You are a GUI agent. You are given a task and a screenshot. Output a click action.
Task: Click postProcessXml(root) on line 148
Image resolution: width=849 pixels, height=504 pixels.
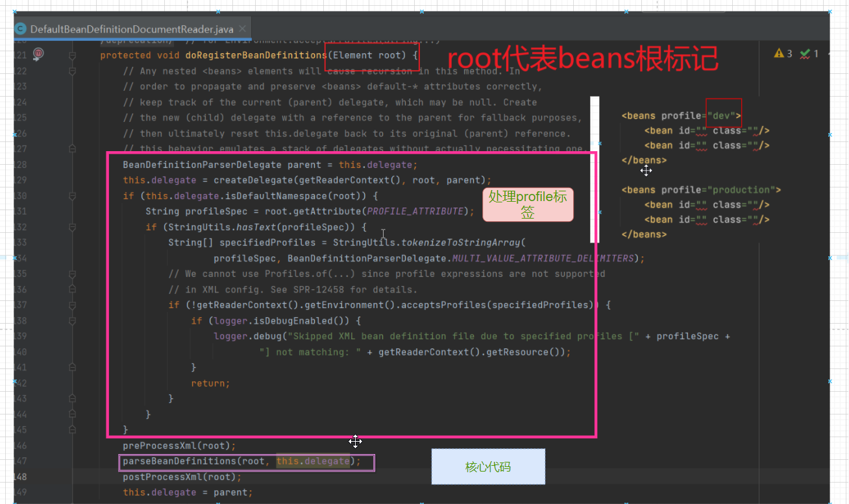coord(182,477)
